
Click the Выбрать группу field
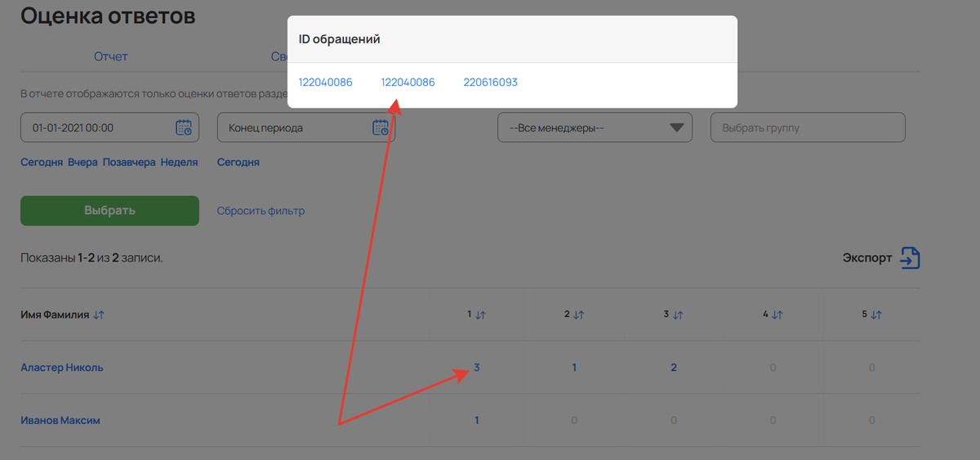click(x=808, y=127)
